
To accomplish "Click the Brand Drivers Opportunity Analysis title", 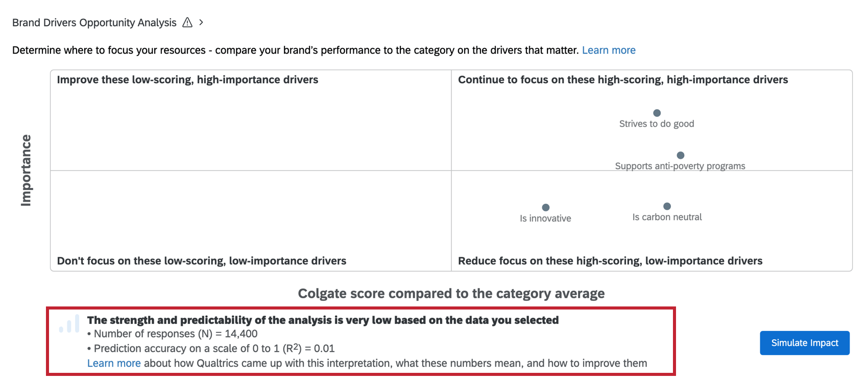I will pyautogui.click(x=93, y=22).
